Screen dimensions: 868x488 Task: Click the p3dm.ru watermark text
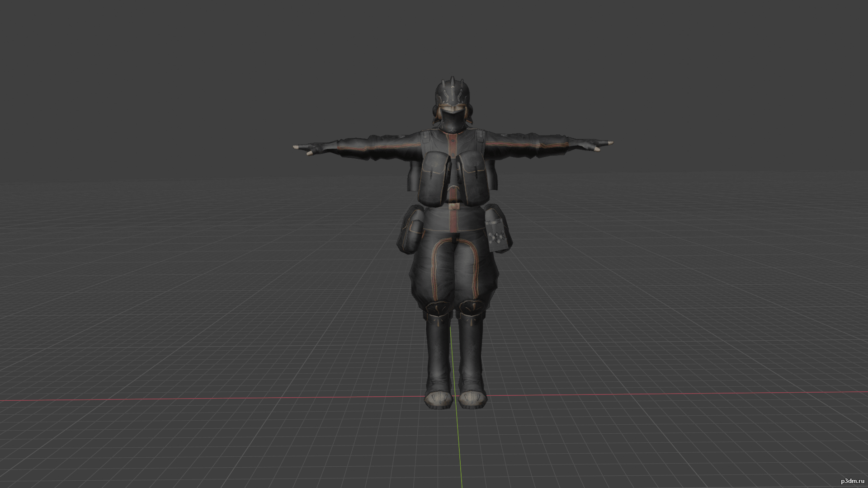click(852, 482)
